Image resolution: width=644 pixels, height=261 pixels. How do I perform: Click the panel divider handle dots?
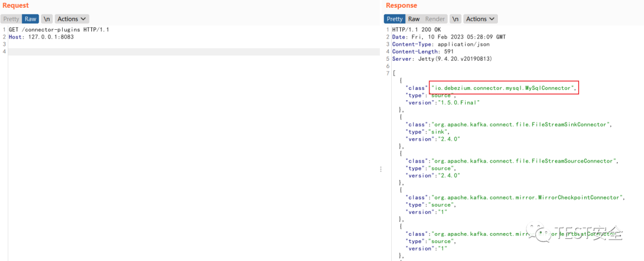click(x=380, y=169)
